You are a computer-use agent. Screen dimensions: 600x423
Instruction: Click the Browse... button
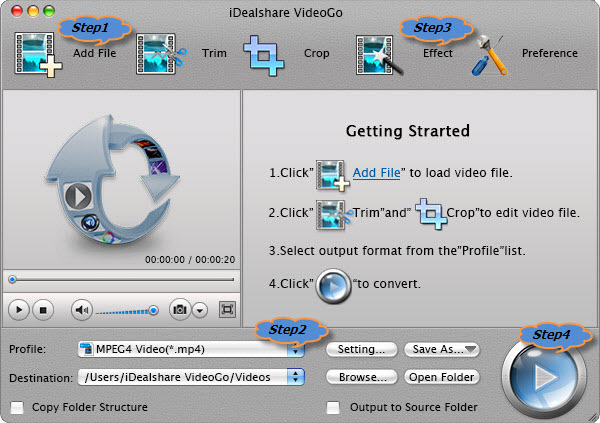pyautogui.click(x=362, y=377)
